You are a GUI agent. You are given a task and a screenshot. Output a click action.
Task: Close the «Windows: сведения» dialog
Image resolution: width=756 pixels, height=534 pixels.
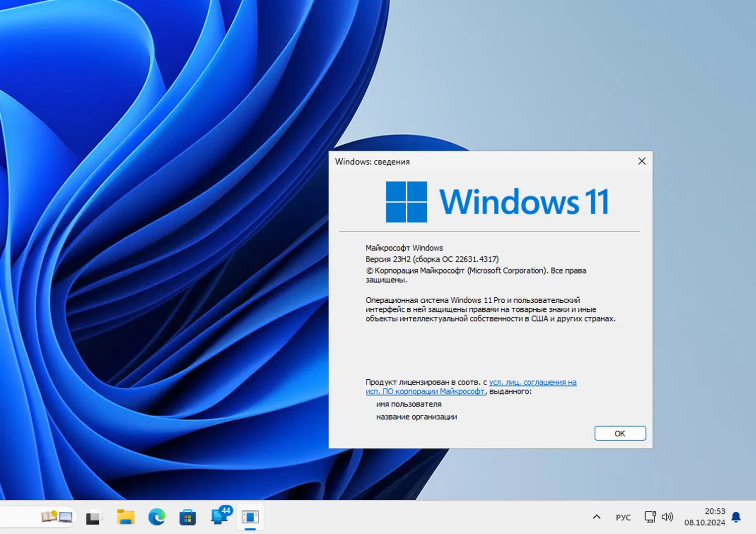[642, 161]
